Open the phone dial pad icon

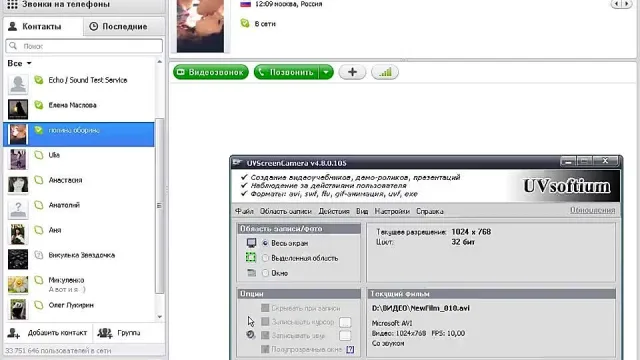coord(12,4)
